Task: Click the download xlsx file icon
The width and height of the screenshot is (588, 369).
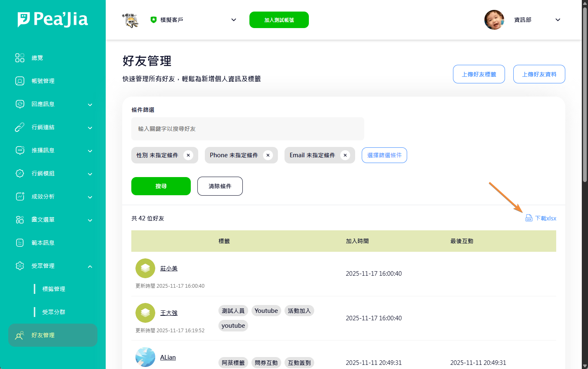Action: click(529, 218)
